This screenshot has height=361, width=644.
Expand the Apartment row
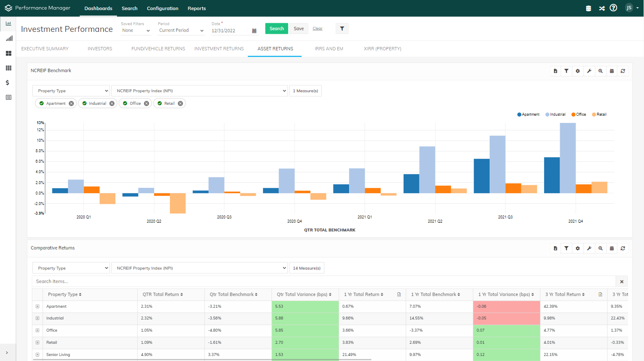(37, 306)
